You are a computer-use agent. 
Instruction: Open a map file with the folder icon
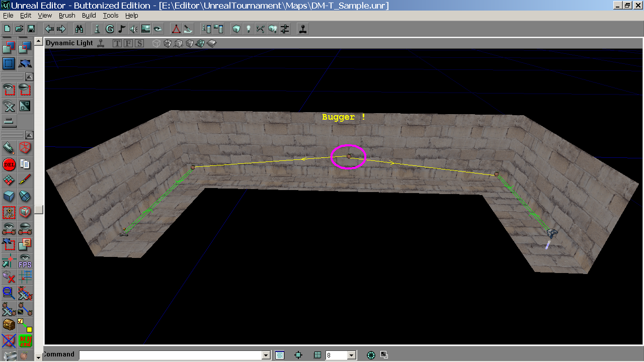tap(19, 29)
